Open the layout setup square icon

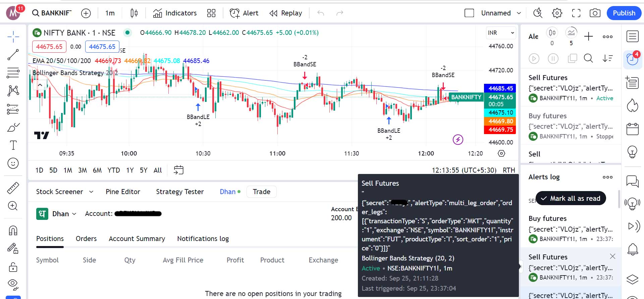pos(469,13)
